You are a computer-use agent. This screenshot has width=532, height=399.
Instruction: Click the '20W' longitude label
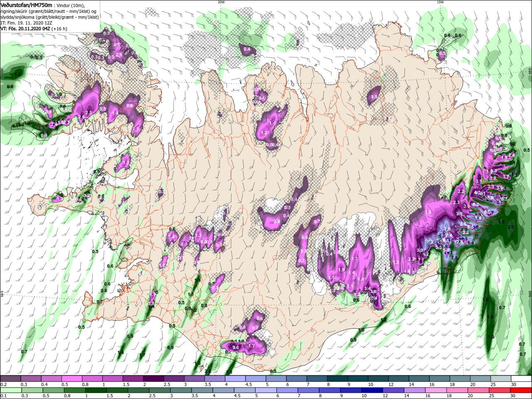coord(221,2)
